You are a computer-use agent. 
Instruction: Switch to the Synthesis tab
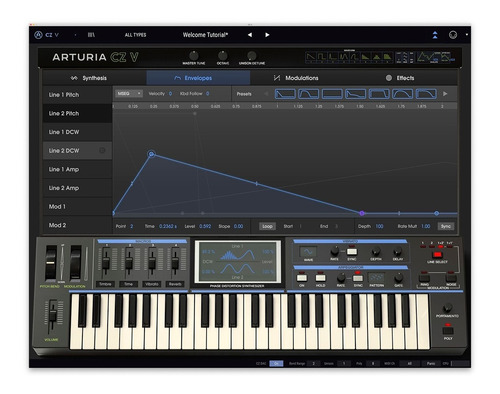[x=94, y=78]
